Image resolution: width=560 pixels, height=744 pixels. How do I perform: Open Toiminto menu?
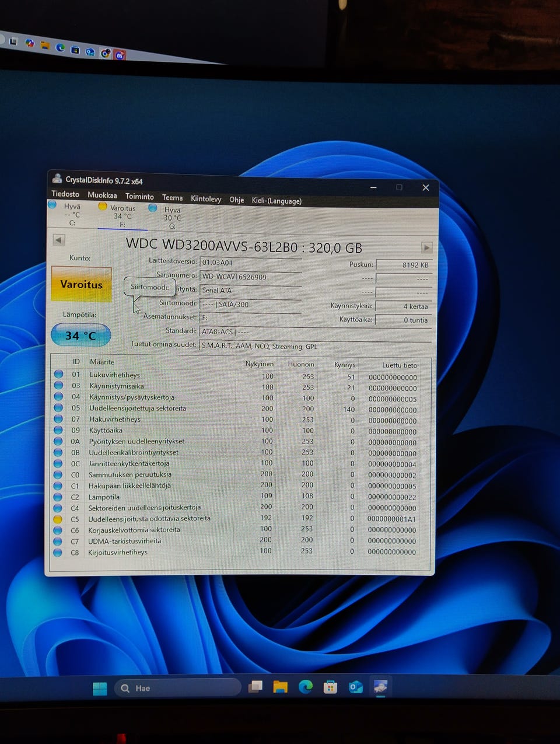(x=139, y=196)
